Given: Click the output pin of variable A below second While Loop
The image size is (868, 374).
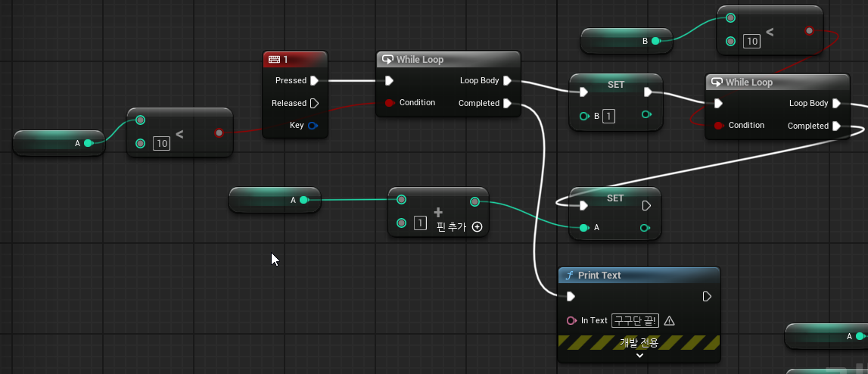Looking at the screenshot, I should coord(859,336).
